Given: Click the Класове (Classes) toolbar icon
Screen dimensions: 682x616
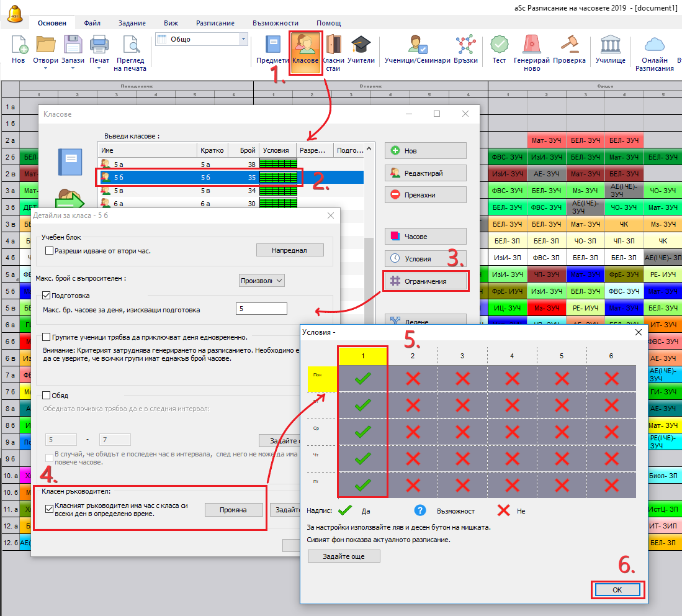Looking at the screenshot, I should pyautogui.click(x=305, y=48).
